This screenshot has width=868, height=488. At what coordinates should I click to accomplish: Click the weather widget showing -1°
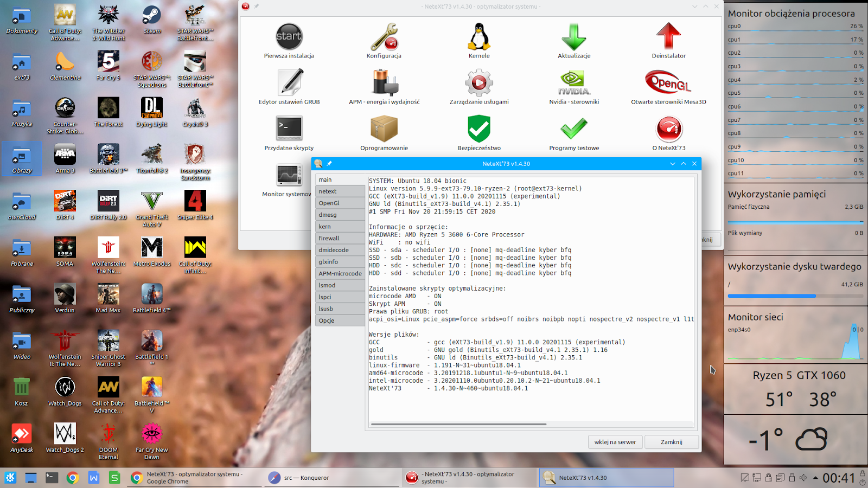click(x=795, y=439)
